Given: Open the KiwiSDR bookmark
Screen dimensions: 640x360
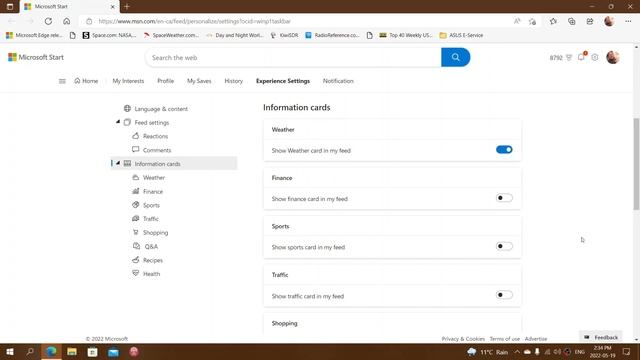Looking at the screenshot, I should pos(284,36).
